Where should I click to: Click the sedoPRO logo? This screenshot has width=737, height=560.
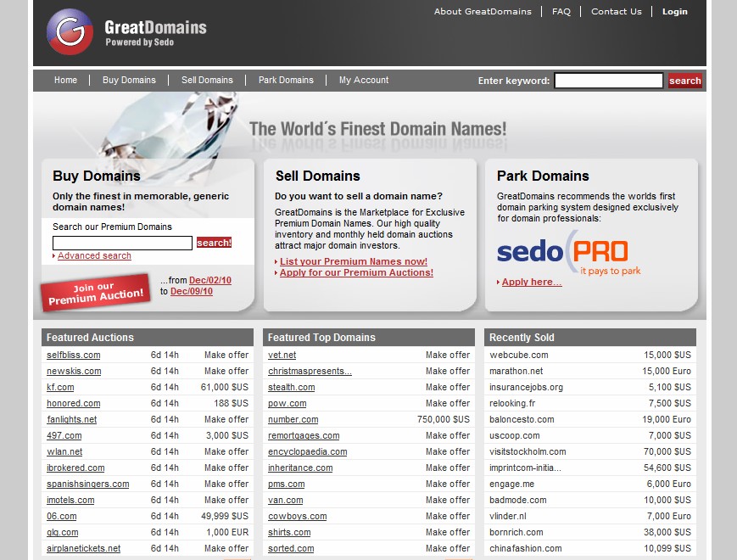569,253
